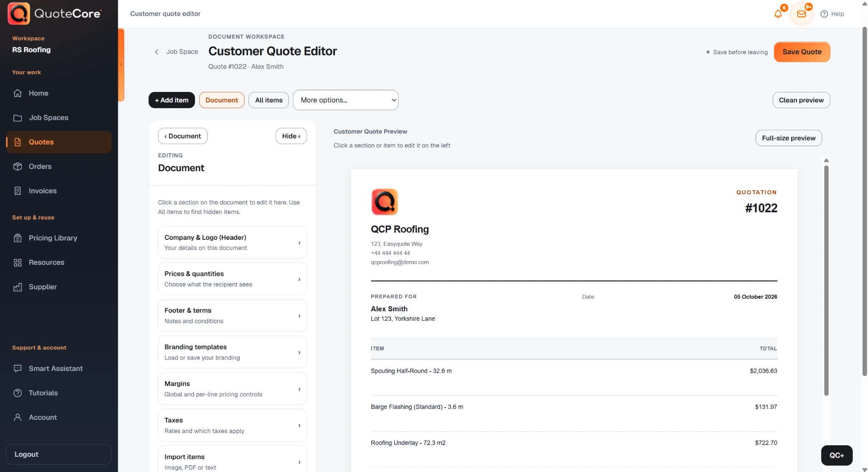Open Invoices in sidebar
This screenshot has height=472, width=868.
59,191
